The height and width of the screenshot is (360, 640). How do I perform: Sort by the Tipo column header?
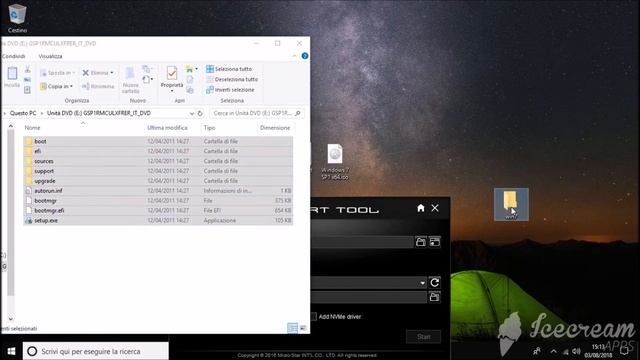click(209, 128)
